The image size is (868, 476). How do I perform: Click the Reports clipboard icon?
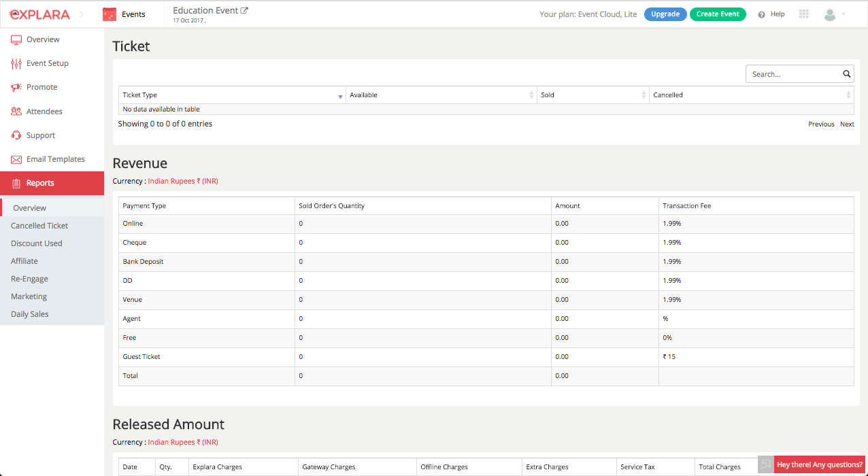(16, 183)
